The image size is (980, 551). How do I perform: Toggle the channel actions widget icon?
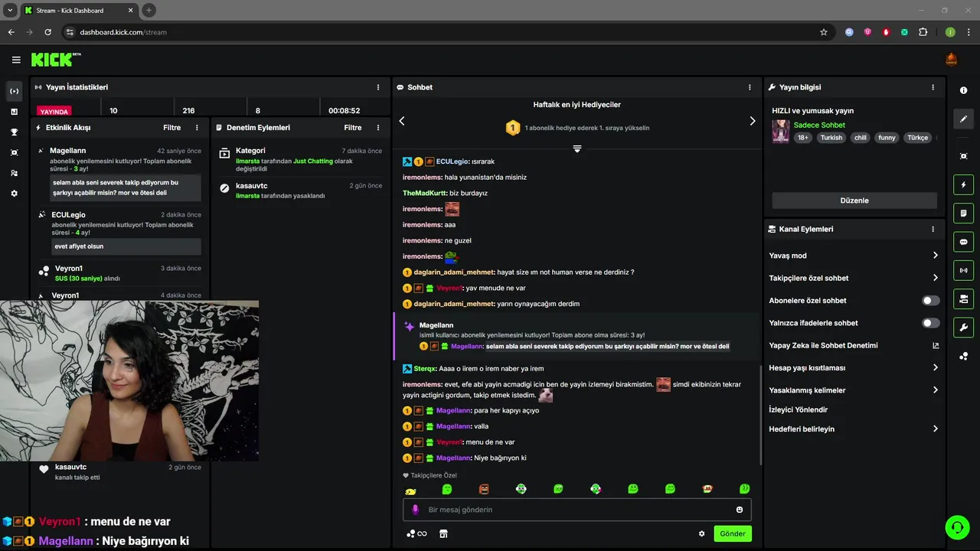click(963, 298)
